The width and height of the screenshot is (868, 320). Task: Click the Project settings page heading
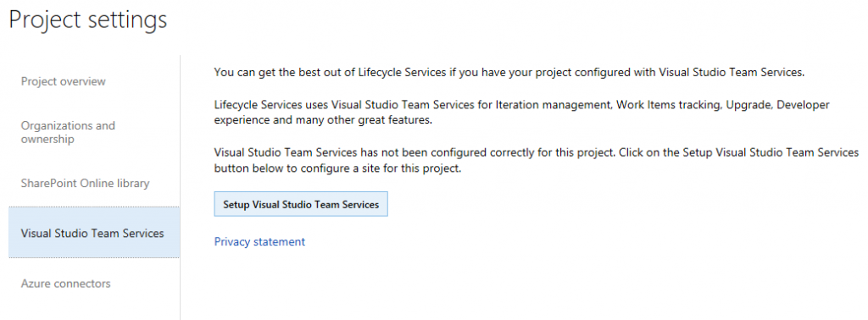point(88,20)
